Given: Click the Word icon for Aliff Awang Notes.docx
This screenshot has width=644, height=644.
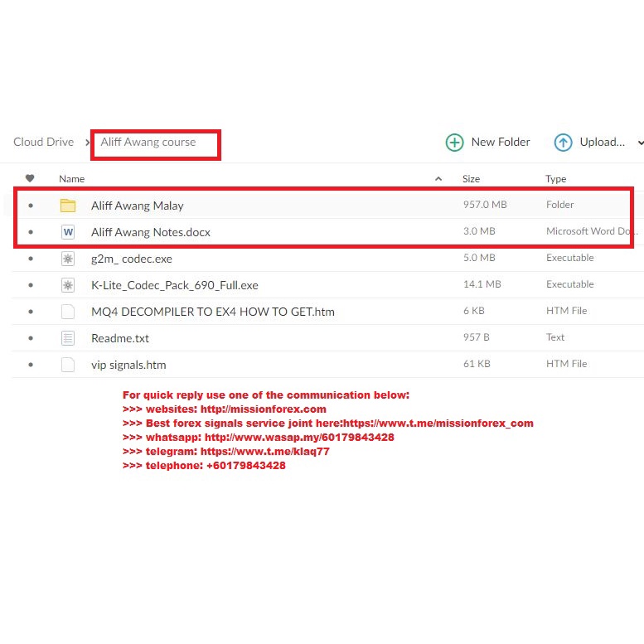Looking at the screenshot, I should [68, 232].
